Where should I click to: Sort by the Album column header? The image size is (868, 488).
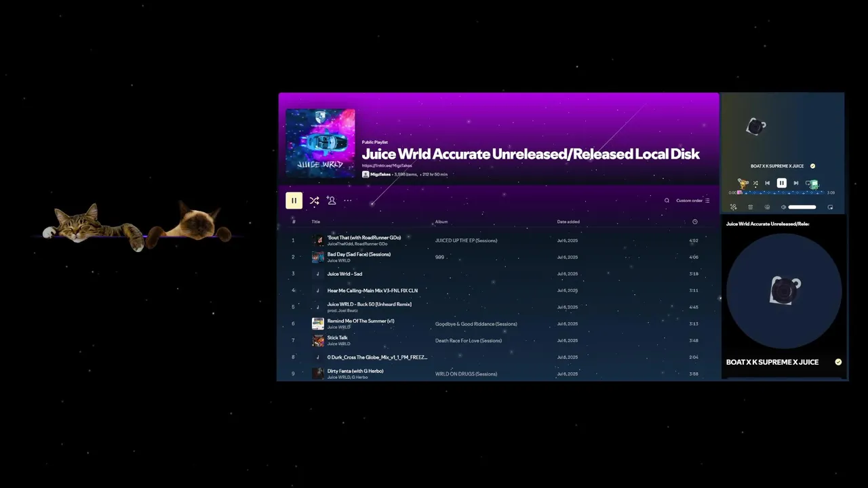441,222
